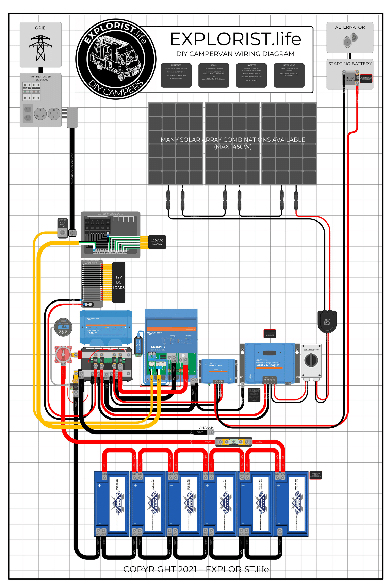392x588 pixels.
Task: Click the Lynx Distributor 1000 unit
Action: (x=106, y=327)
